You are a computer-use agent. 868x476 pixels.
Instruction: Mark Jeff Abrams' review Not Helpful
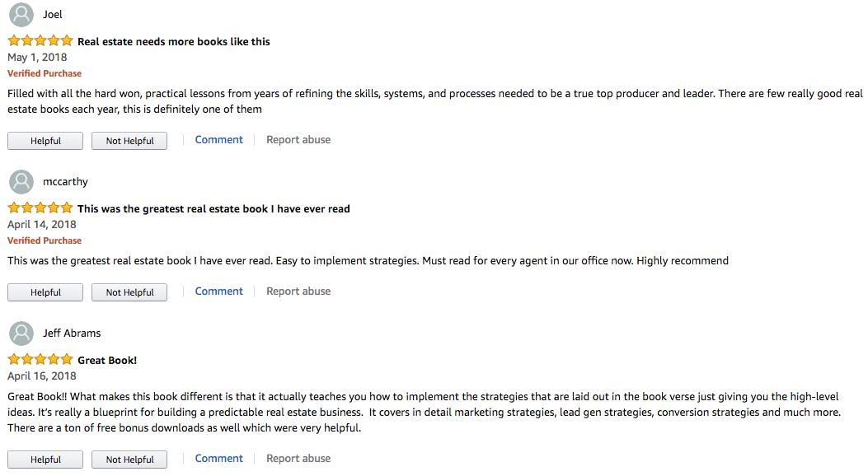[x=129, y=460]
